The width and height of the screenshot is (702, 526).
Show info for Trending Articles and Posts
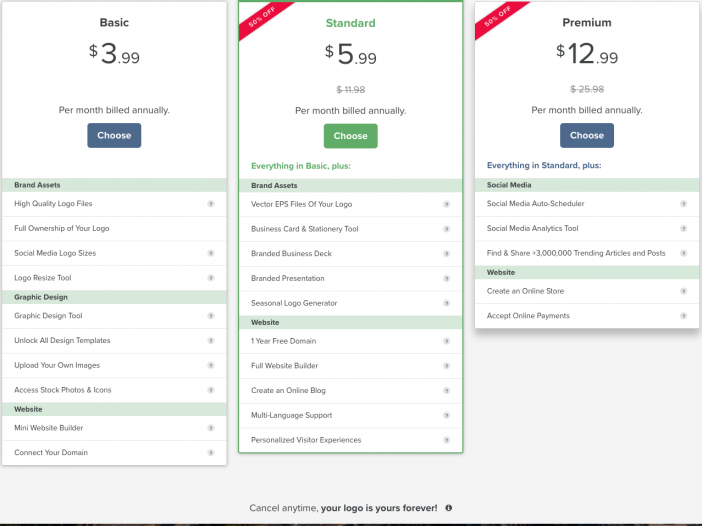683,253
